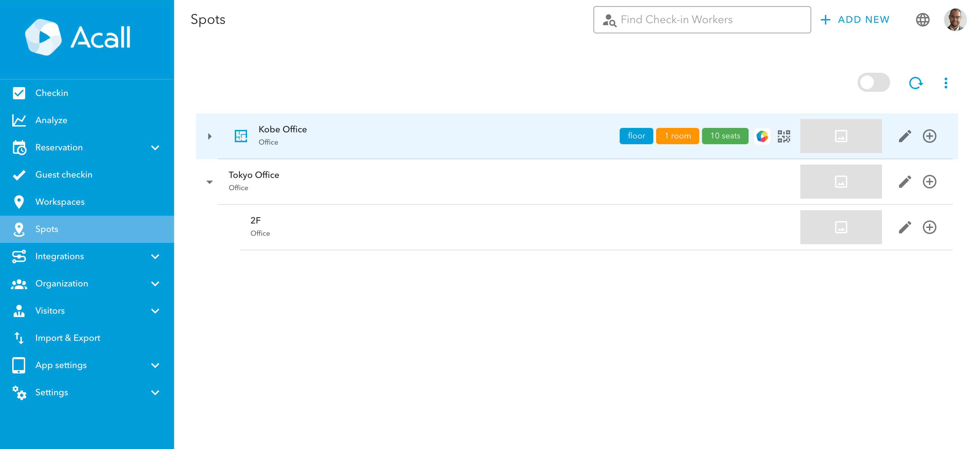Edit Kobe Office with pencil icon
Screen dimensions: 980x449
pos(905,136)
